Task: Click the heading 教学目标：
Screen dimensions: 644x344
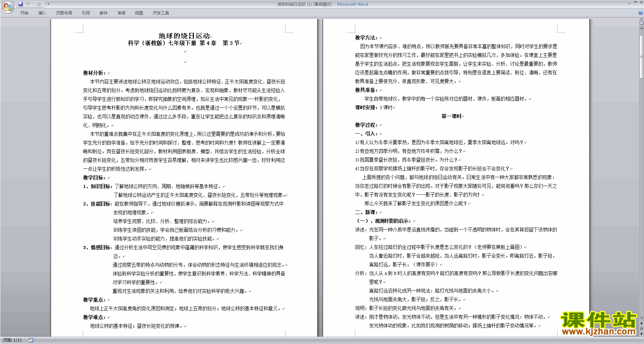Action: (94, 178)
